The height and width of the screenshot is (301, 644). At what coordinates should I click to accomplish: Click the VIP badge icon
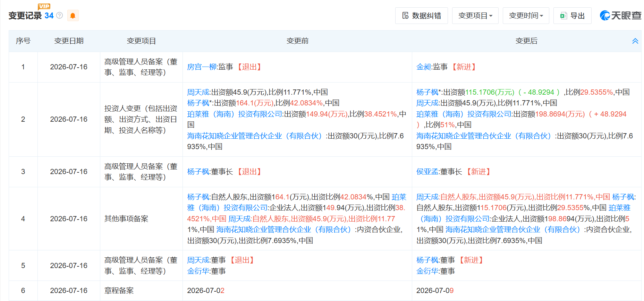point(44,6)
